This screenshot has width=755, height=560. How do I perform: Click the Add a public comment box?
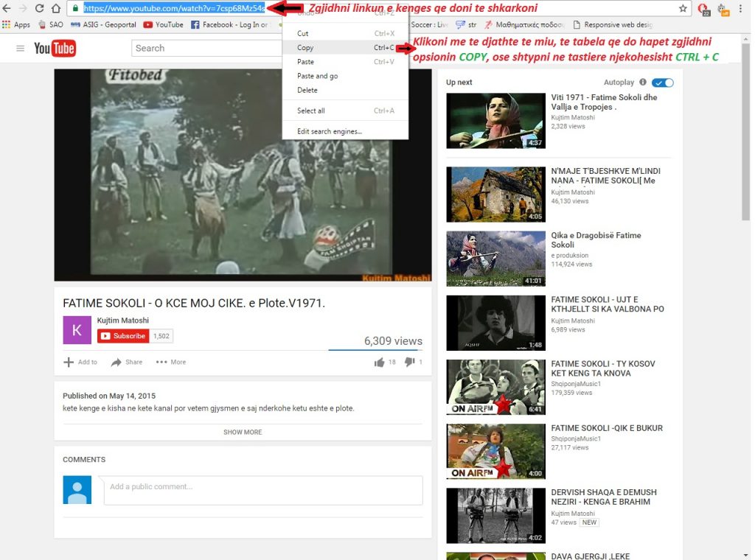pyautogui.click(x=263, y=490)
